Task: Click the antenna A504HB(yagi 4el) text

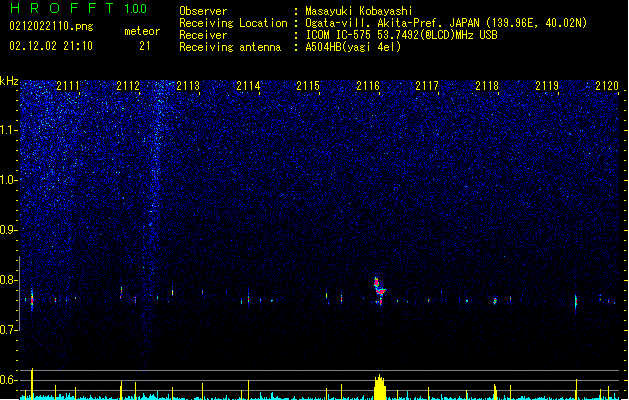Action: click(353, 47)
